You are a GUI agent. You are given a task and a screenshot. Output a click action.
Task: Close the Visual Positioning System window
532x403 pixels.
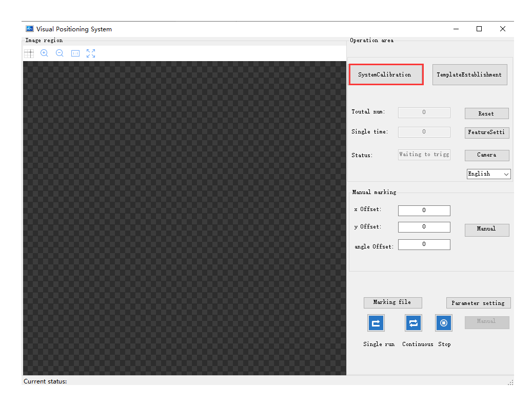(502, 29)
